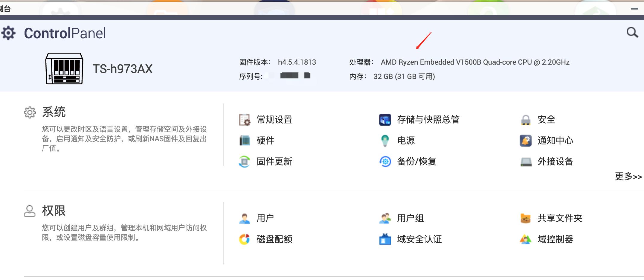Viewport: 644px width, 280px height.
Task: Open the 电源 power settings
Action: pos(405,141)
